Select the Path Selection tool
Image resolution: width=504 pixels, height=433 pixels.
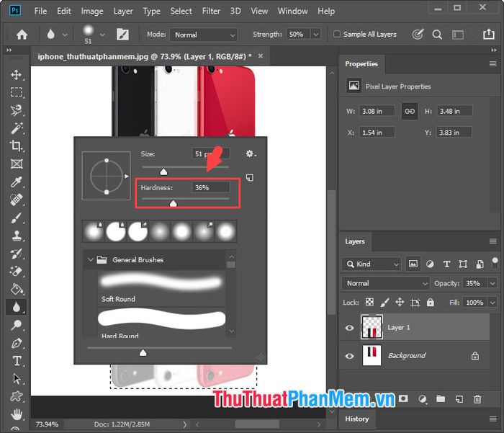click(x=16, y=379)
